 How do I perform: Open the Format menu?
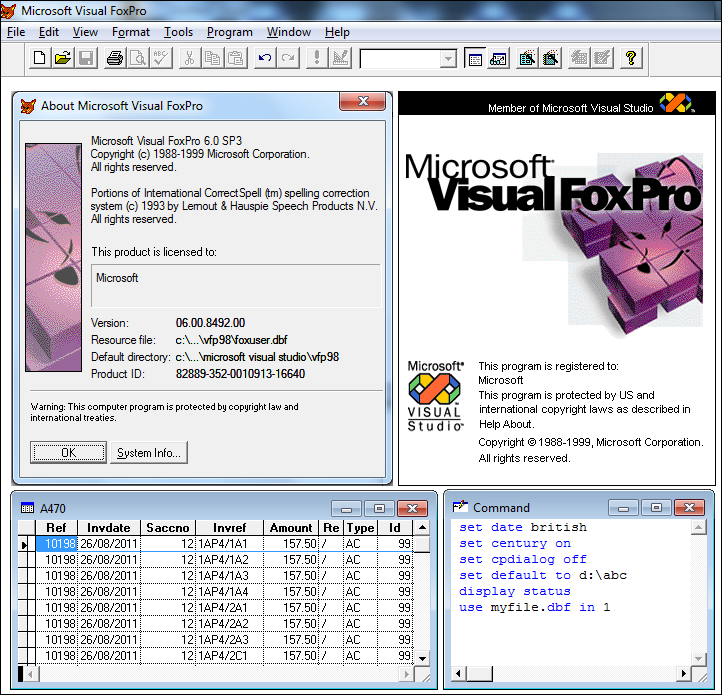[x=131, y=32]
